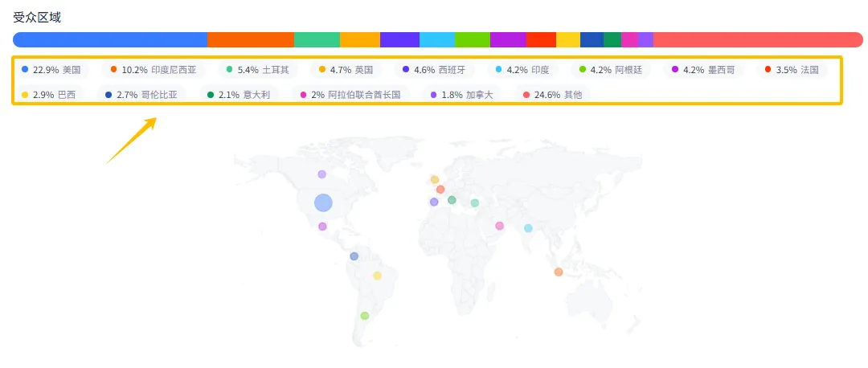Image resolution: width=868 pixels, height=368 pixels.
Task: Click the 受众区域 section heading
Action: pyautogui.click(x=36, y=17)
